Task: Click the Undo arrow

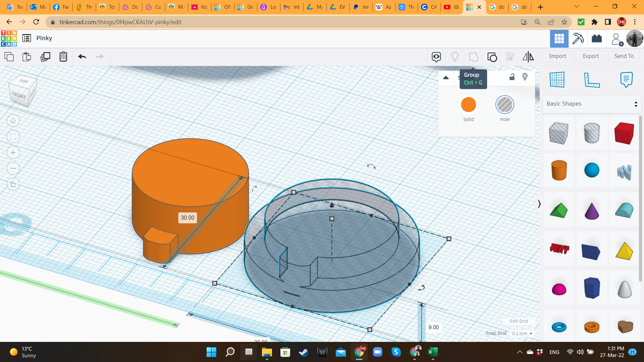Action: pyautogui.click(x=82, y=57)
